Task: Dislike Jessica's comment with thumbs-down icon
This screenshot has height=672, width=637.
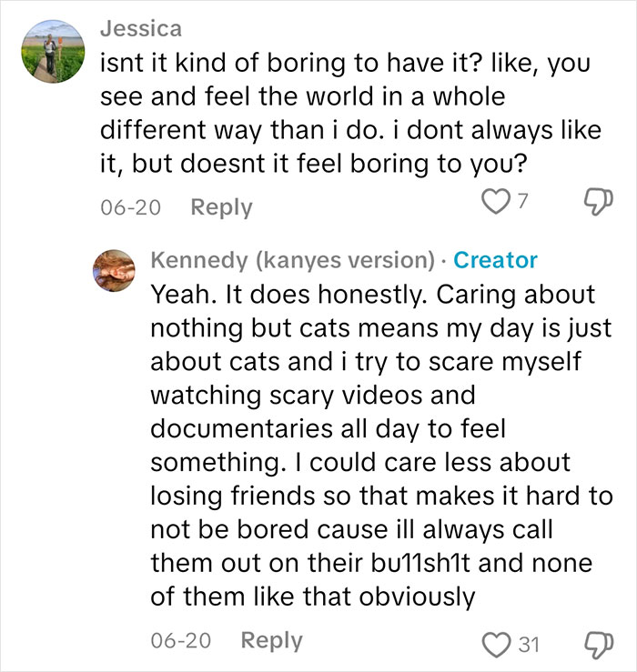Action: (x=600, y=202)
